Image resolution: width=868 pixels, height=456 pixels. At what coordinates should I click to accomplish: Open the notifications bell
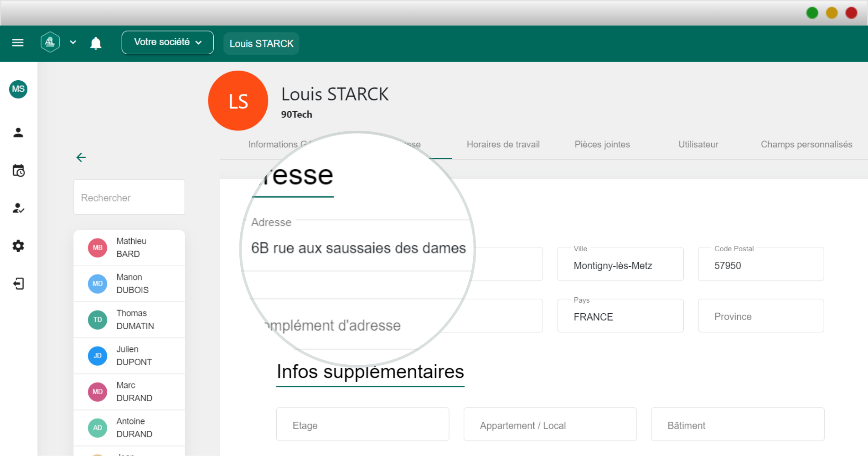pyautogui.click(x=96, y=43)
